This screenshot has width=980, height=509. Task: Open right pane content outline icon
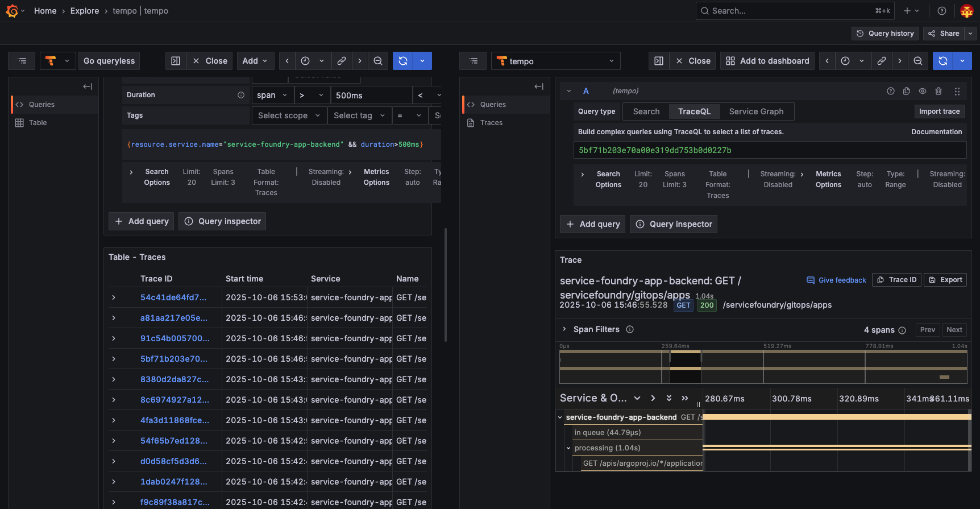(x=473, y=61)
